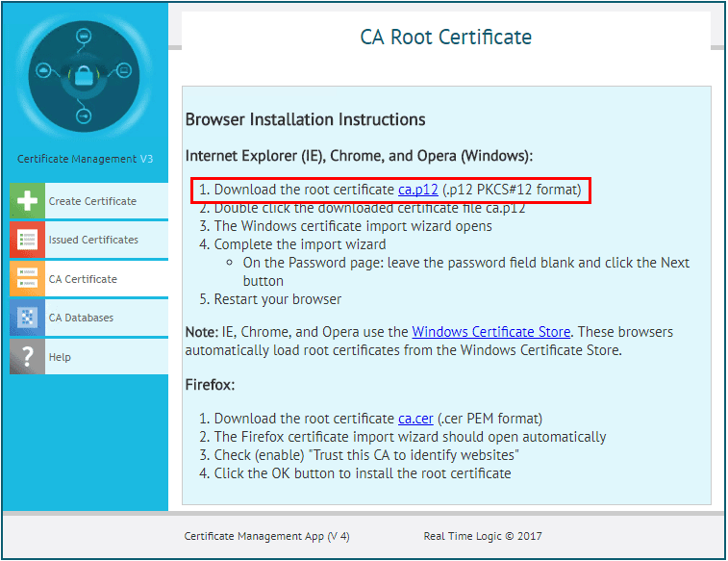
Task: Click the circular Certificate Management logo
Action: (x=84, y=76)
